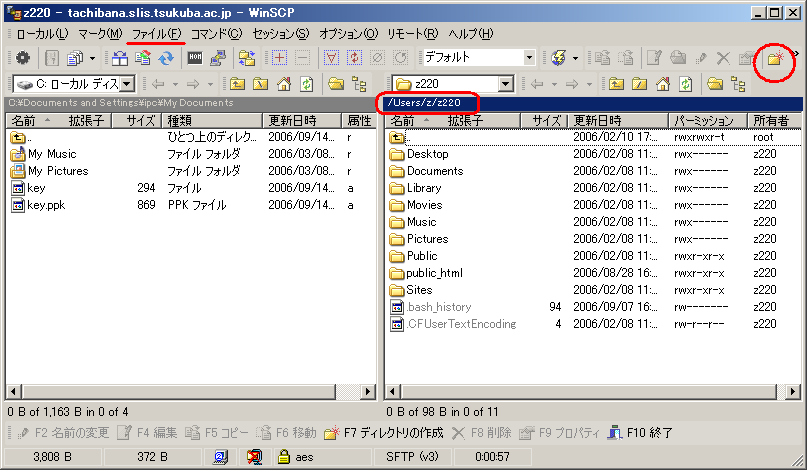Viewport: 807px width, 470px height.
Task: Open remote directory z220 dropdown
Action: [x=506, y=83]
